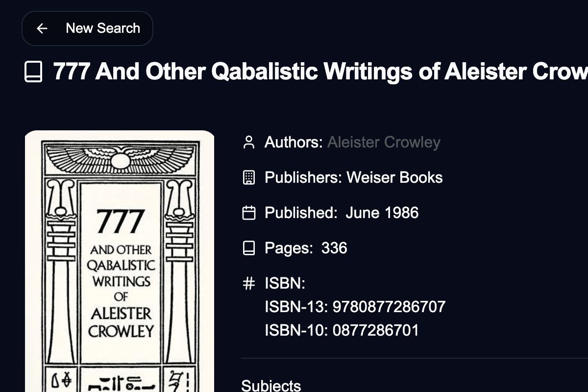The width and height of the screenshot is (588, 392).
Task: Click the Weiser Books publisher text
Action: coord(394,177)
